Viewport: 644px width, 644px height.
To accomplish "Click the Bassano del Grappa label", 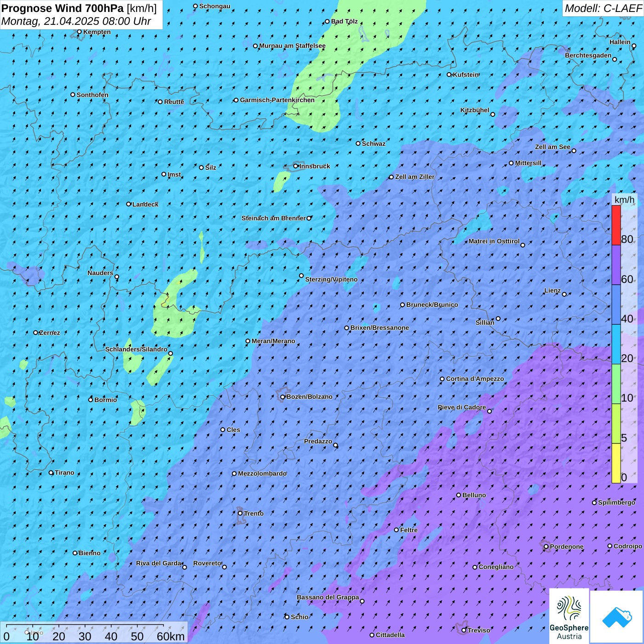I will point(328,597).
